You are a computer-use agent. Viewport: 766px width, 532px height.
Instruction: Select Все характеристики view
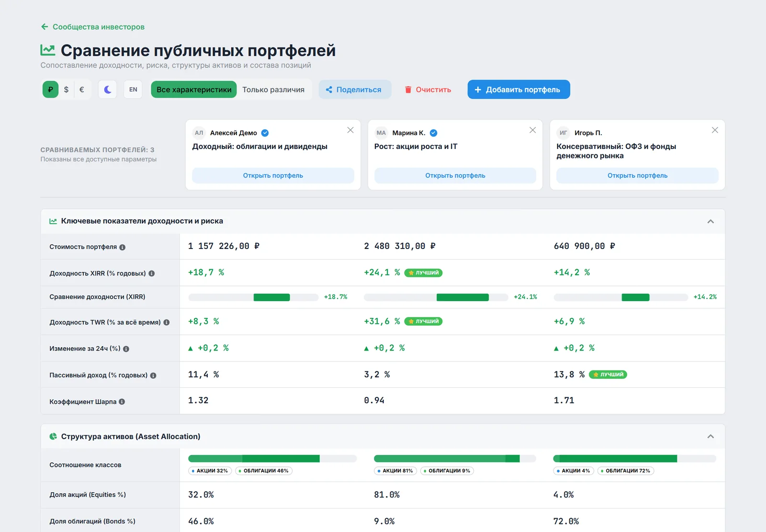(x=194, y=90)
